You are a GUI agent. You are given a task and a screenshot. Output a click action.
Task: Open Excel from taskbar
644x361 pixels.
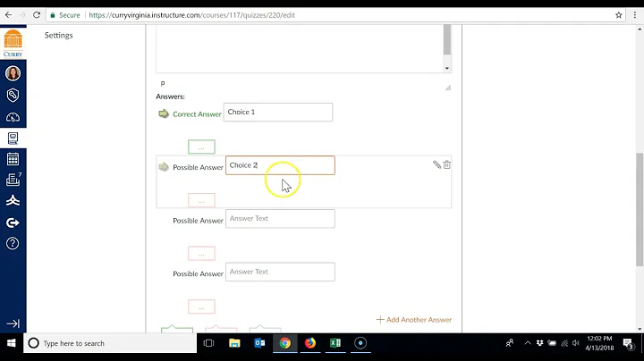click(x=335, y=343)
